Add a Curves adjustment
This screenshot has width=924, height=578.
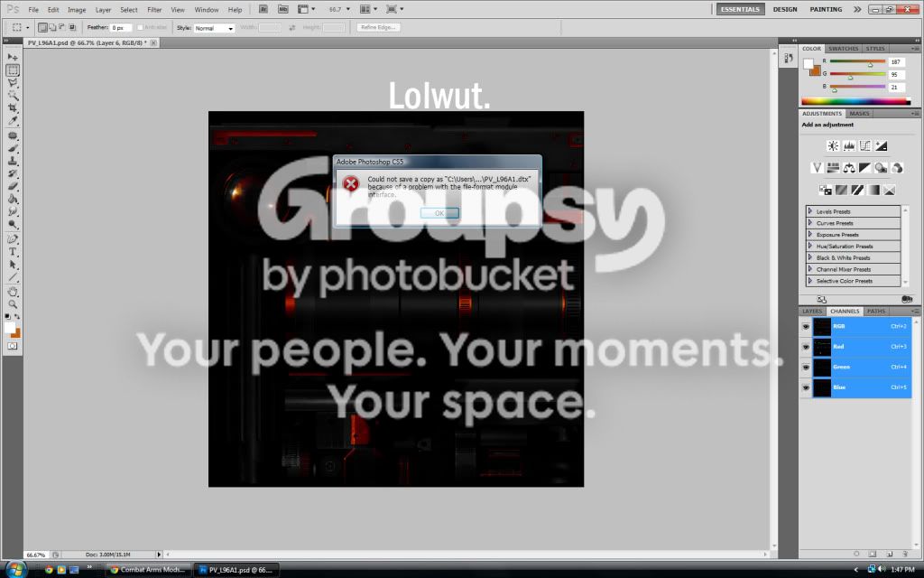click(x=864, y=145)
